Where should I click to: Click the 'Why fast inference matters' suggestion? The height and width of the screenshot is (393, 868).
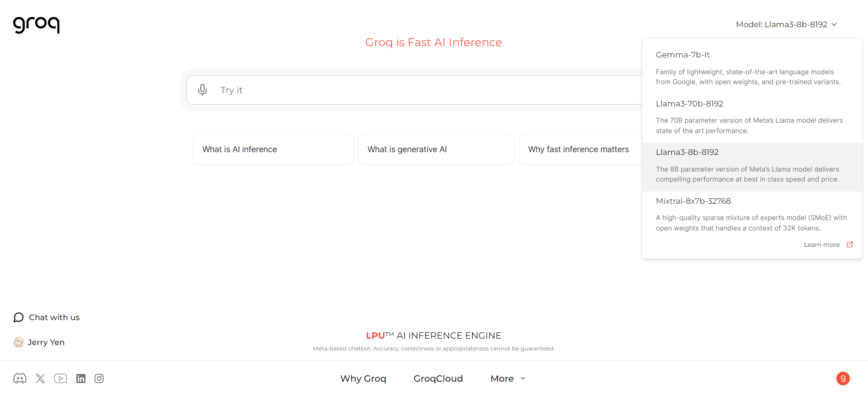[x=581, y=149]
